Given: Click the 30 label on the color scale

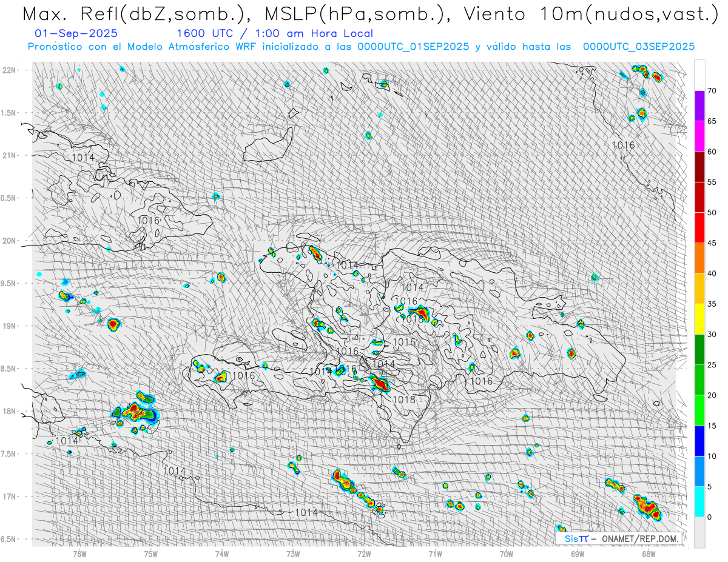Looking at the screenshot, I should click(712, 334).
